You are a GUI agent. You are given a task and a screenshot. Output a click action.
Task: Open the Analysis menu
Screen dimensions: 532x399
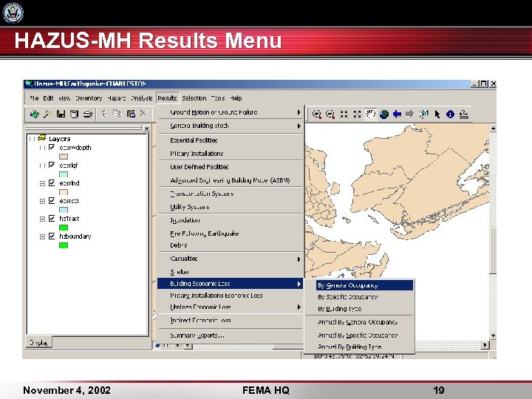[x=141, y=98]
